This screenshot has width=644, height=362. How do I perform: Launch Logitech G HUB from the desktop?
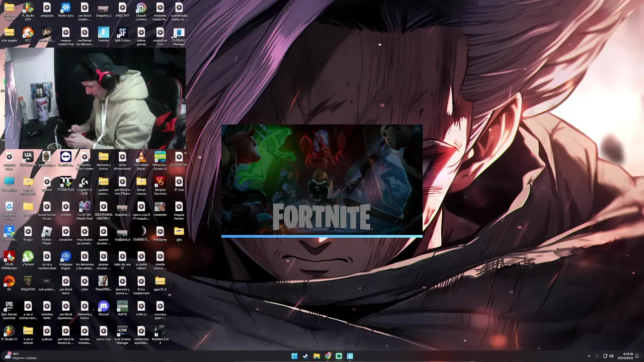pyautogui.click(x=85, y=186)
